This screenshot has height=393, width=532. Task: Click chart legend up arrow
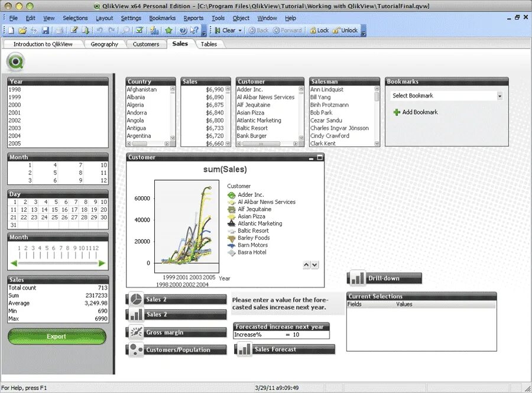(x=306, y=265)
